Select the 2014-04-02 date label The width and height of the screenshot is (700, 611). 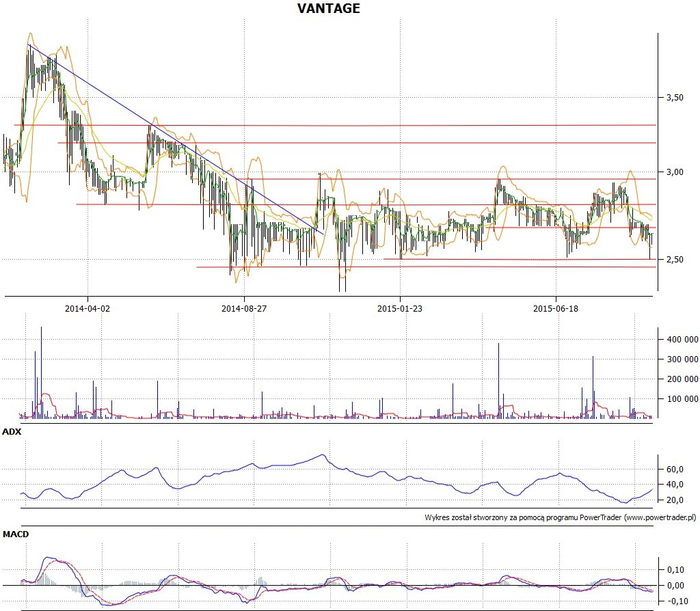pyautogui.click(x=87, y=308)
